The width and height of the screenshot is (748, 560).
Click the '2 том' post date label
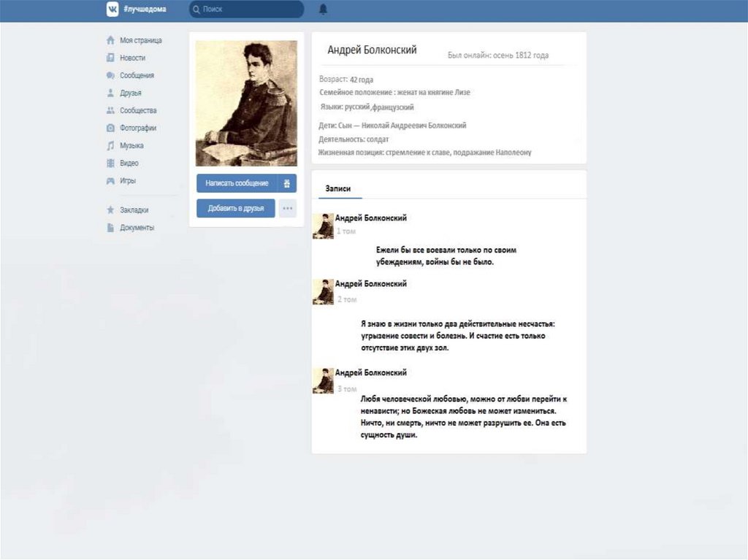coord(347,299)
